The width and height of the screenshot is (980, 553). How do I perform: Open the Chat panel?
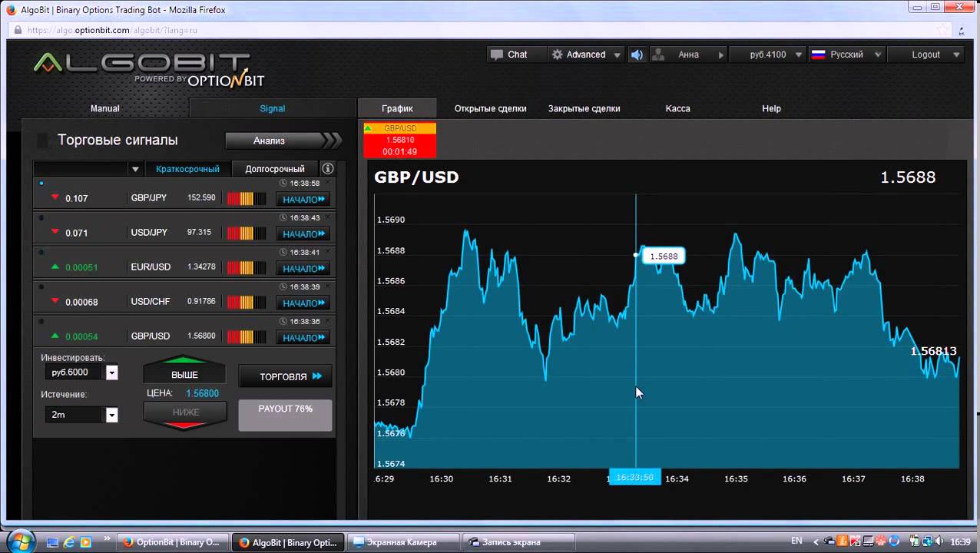[x=516, y=55]
